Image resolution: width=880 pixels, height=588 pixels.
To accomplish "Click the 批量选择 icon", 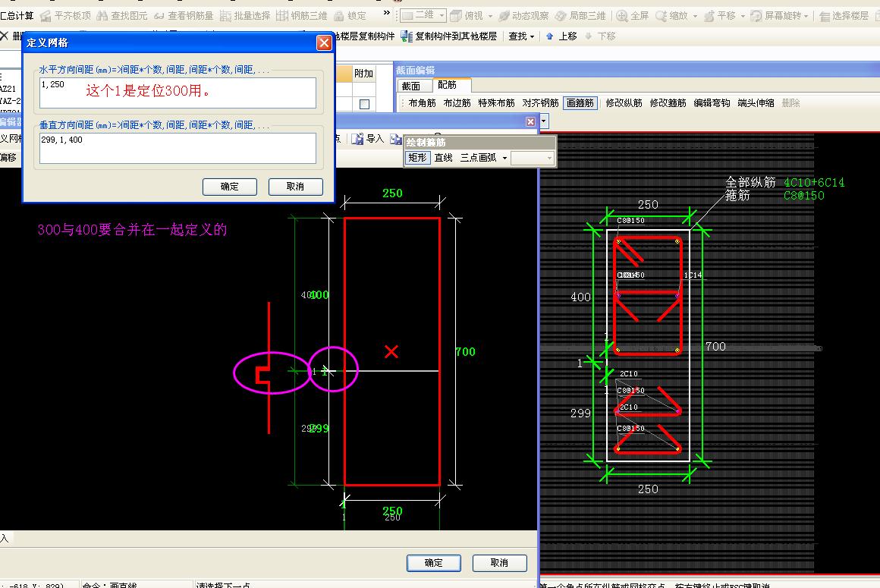I will coord(225,16).
